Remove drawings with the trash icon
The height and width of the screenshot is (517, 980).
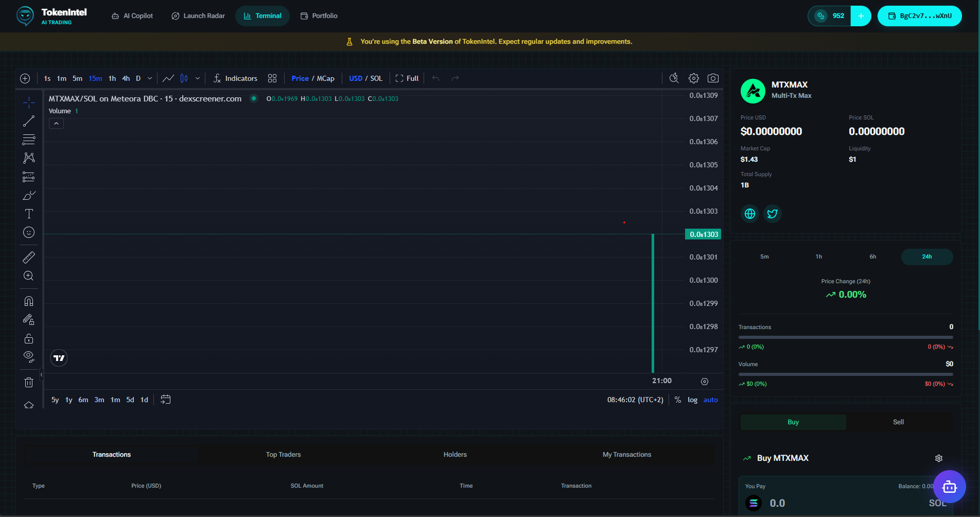tap(29, 382)
